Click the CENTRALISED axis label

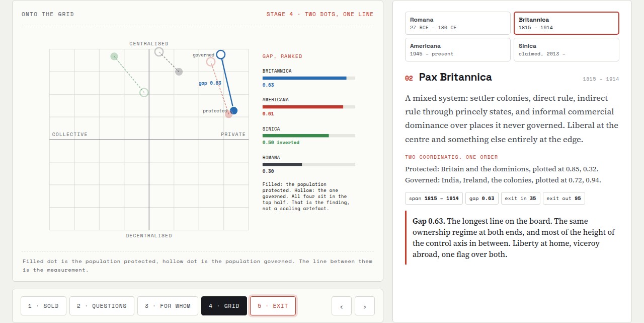tap(149, 44)
